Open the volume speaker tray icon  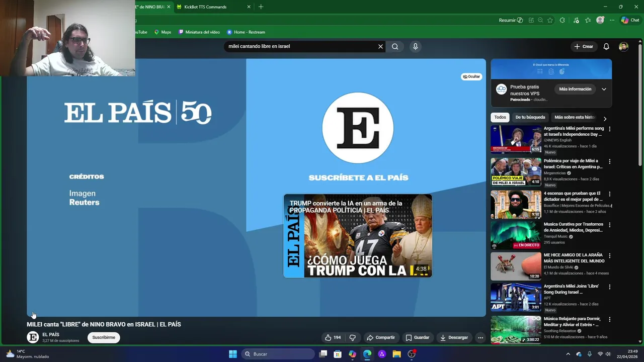tap(608, 354)
